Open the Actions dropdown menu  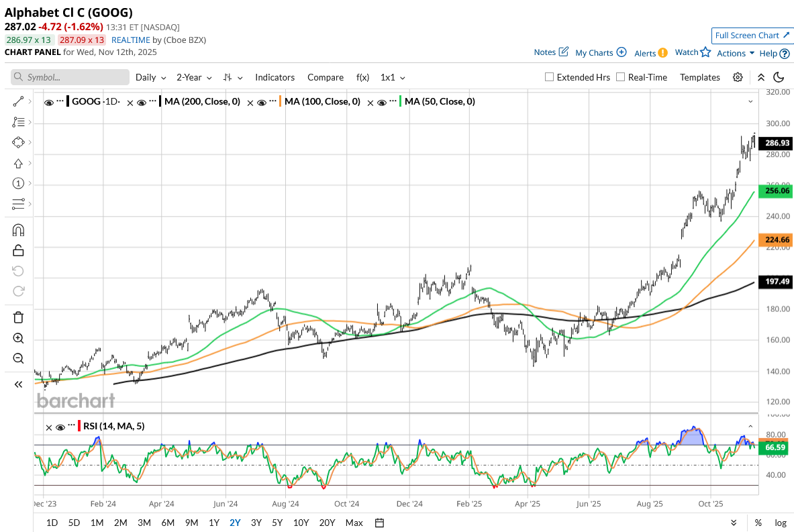tap(736, 53)
